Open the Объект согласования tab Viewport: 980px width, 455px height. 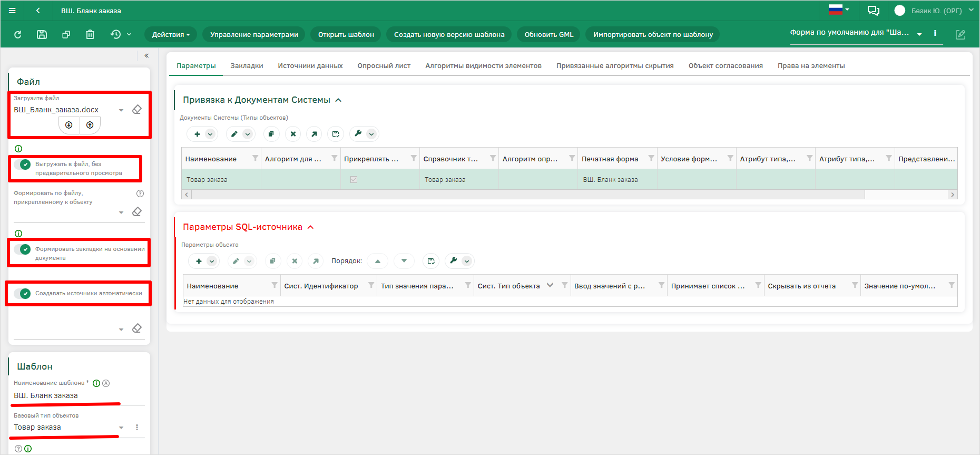coord(726,66)
